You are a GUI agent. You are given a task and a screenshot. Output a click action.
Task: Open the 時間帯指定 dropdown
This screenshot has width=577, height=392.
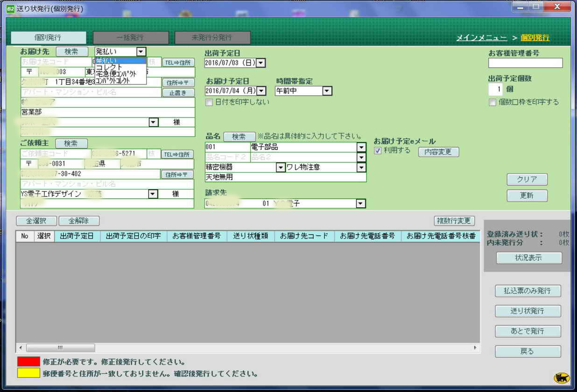(x=327, y=91)
